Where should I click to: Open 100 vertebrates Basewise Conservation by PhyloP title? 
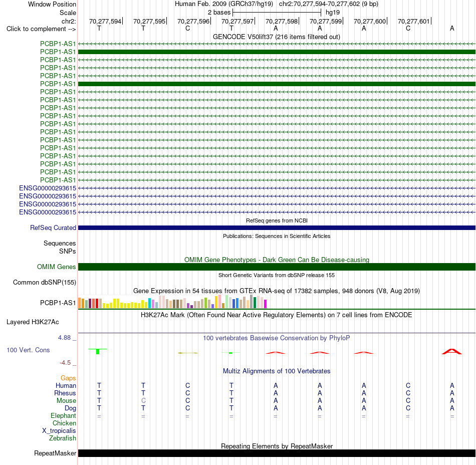tap(277, 338)
